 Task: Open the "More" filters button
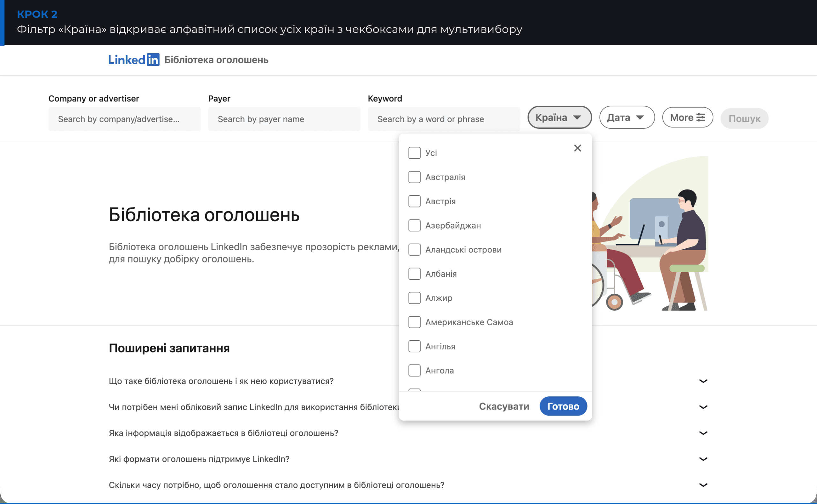pos(687,117)
